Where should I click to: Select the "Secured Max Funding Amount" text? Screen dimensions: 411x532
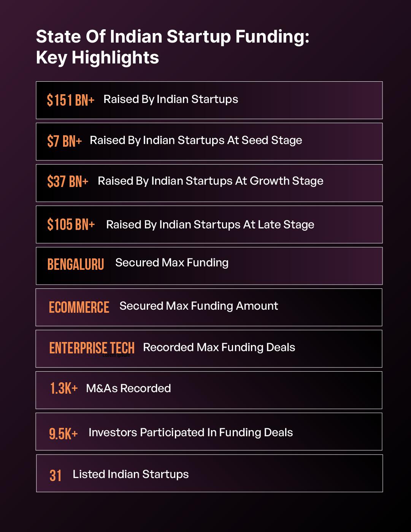pyautogui.click(x=198, y=306)
